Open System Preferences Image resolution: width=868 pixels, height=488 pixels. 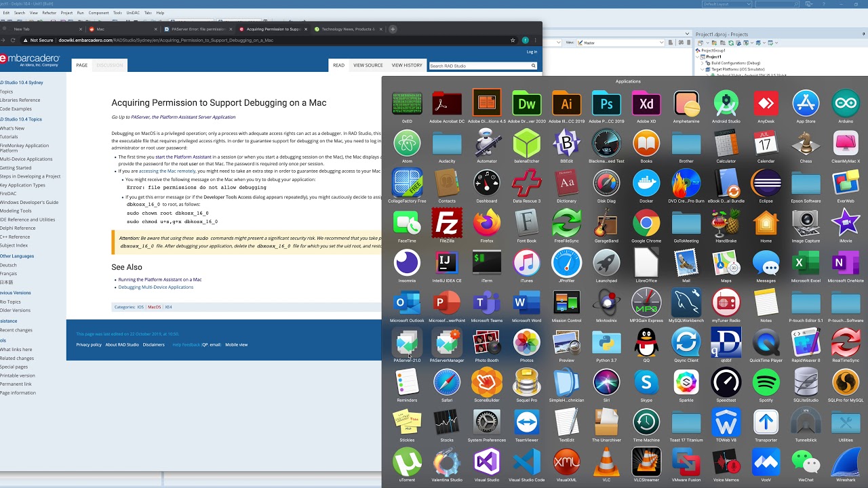487,423
